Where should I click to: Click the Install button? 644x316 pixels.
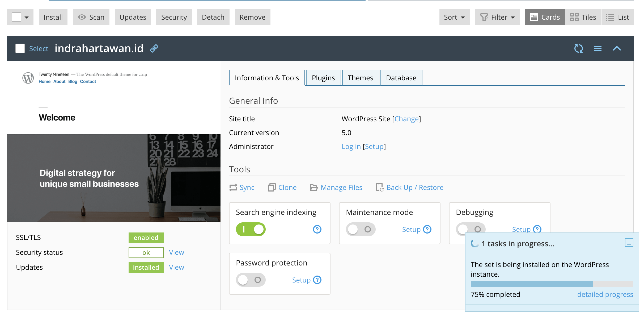click(x=53, y=17)
